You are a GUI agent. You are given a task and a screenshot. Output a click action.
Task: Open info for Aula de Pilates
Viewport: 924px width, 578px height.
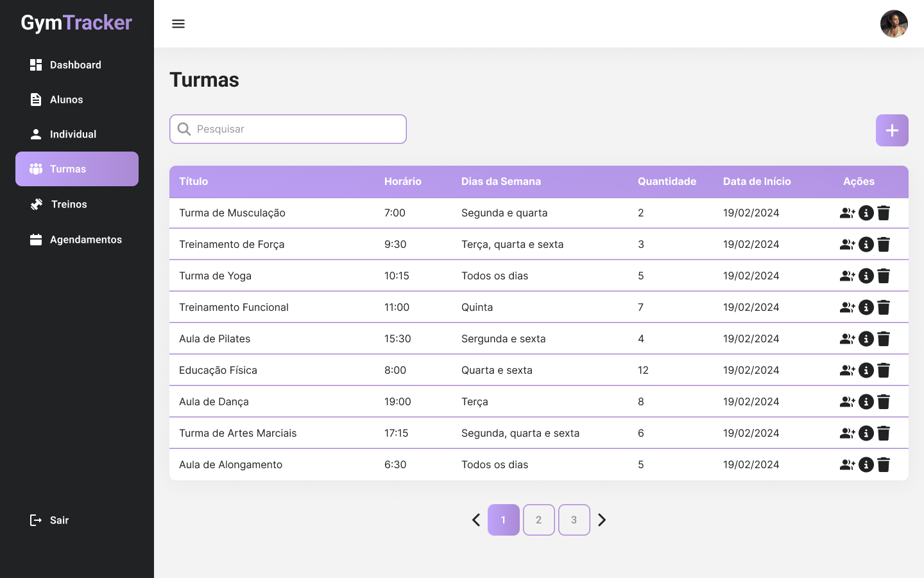[866, 339]
